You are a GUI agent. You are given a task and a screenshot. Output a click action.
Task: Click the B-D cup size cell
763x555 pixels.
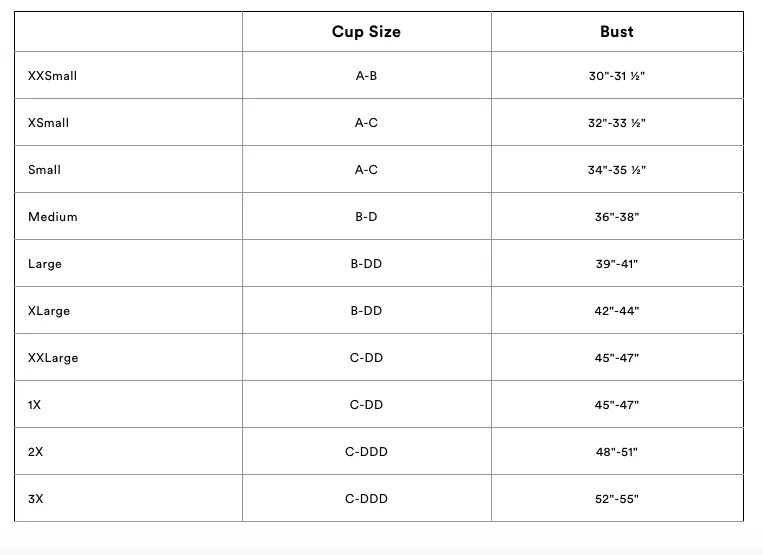(366, 217)
